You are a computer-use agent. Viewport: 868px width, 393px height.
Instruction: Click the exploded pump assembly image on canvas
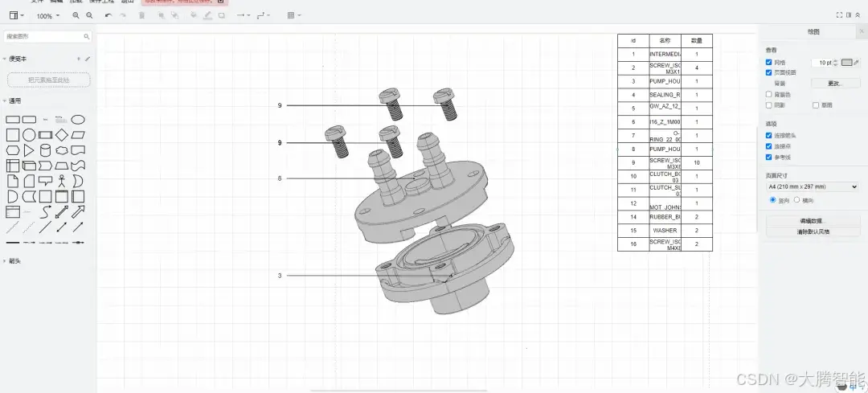click(421, 201)
